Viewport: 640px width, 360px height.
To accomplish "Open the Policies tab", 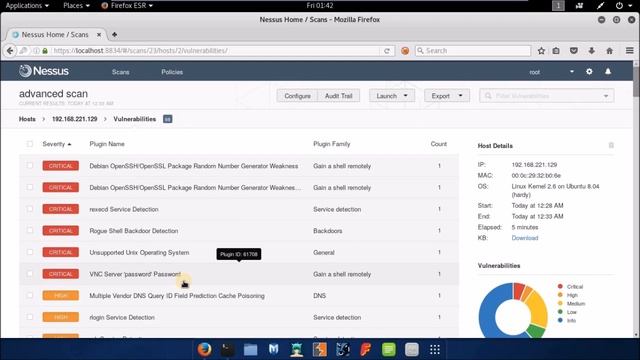I will click(172, 72).
